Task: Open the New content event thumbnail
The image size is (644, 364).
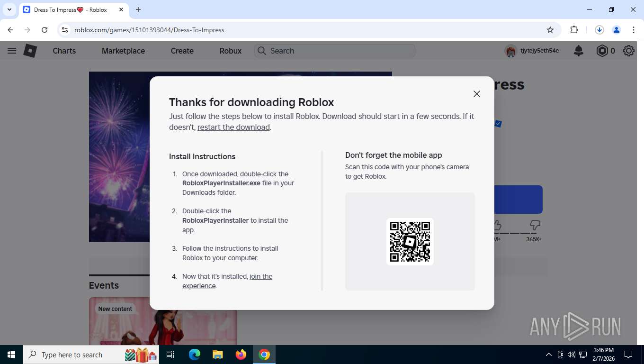Action: [x=163, y=321]
